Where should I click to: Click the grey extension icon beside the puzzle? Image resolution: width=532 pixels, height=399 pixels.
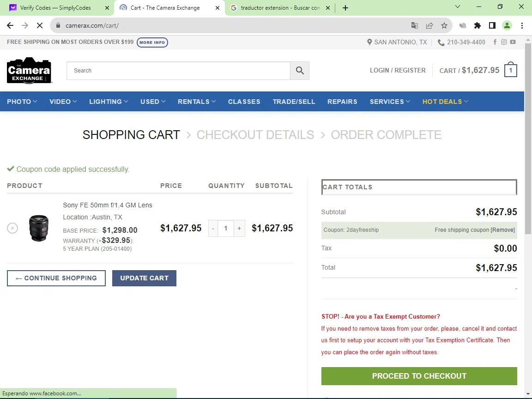pos(462,25)
